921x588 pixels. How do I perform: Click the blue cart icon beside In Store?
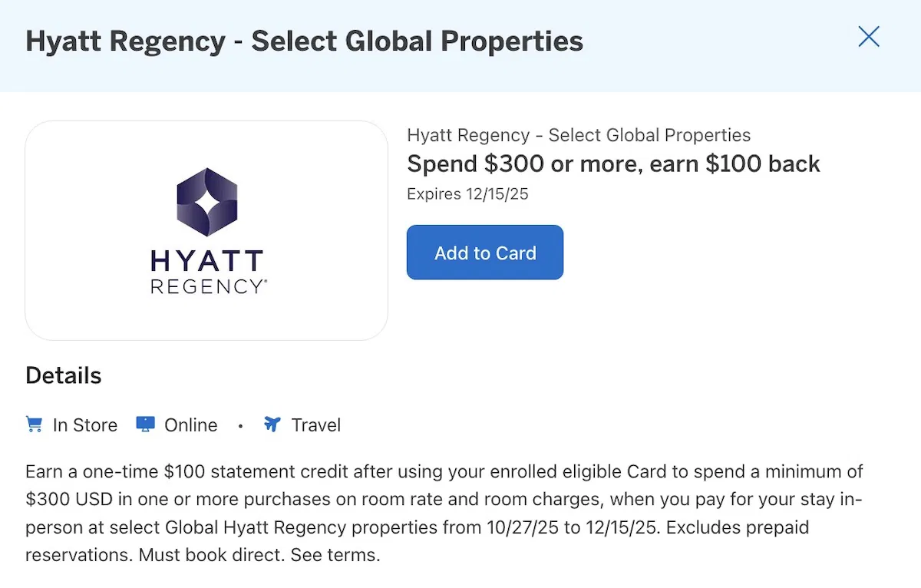coord(34,424)
